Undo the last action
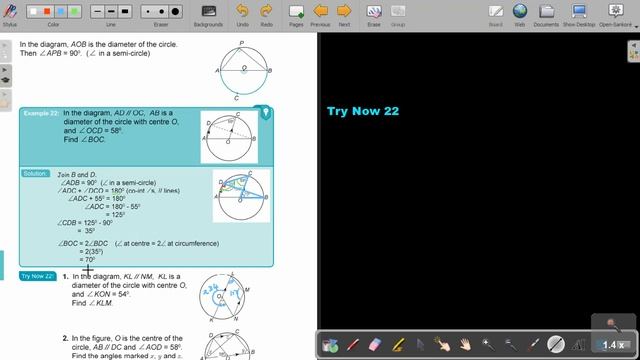Screen dimensions: 640x360 (242, 15)
